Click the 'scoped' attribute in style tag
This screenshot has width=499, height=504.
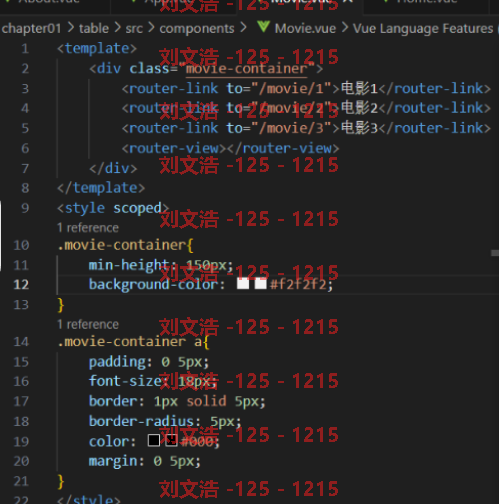tap(137, 209)
